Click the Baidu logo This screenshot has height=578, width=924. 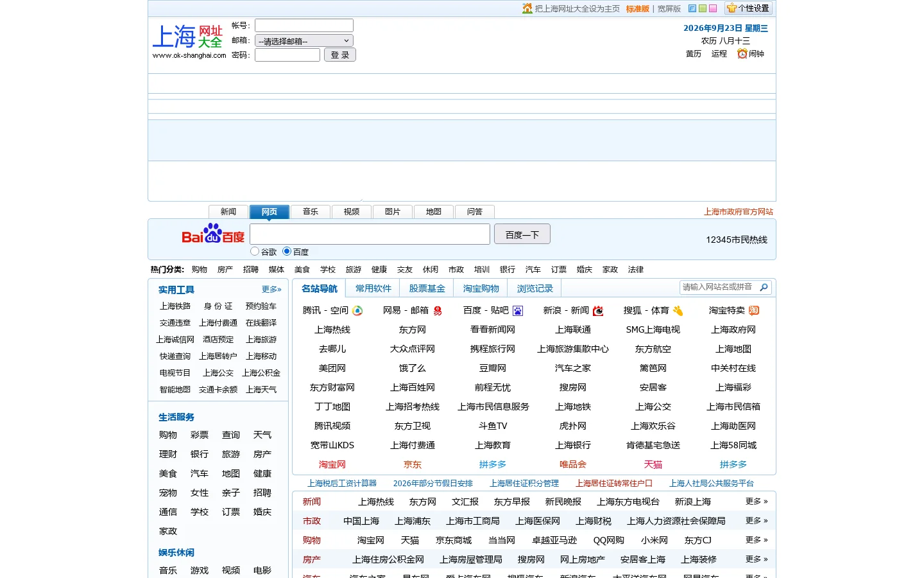pos(213,234)
